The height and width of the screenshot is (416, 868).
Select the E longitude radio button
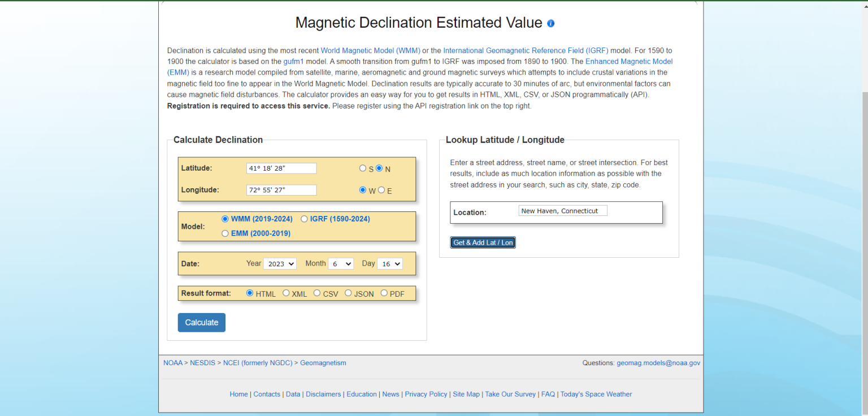381,189
